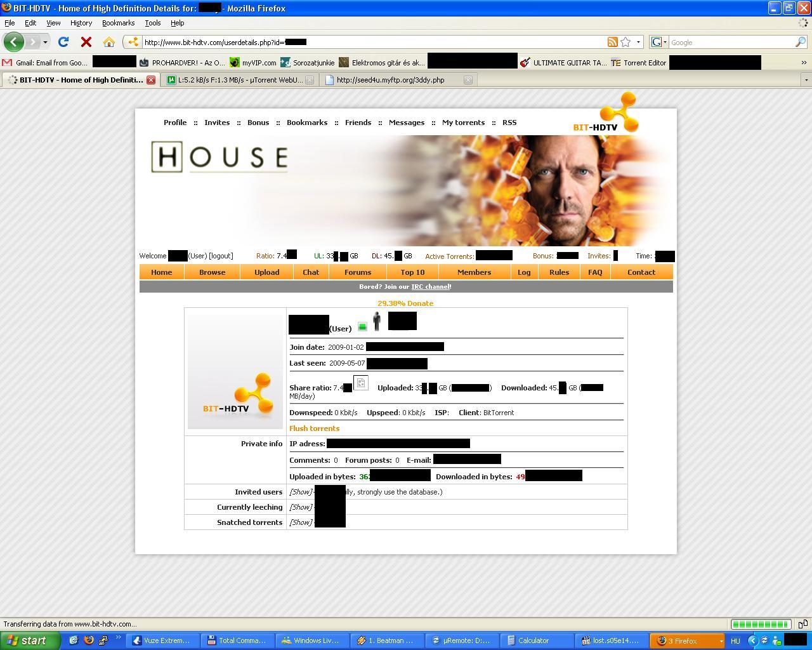Open the Top 10 page

point(412,272)
